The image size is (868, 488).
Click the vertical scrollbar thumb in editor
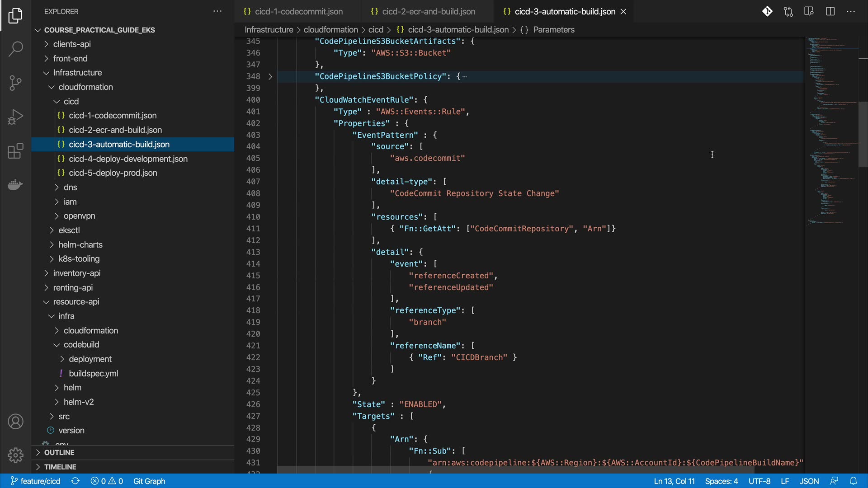coord(863,134)
